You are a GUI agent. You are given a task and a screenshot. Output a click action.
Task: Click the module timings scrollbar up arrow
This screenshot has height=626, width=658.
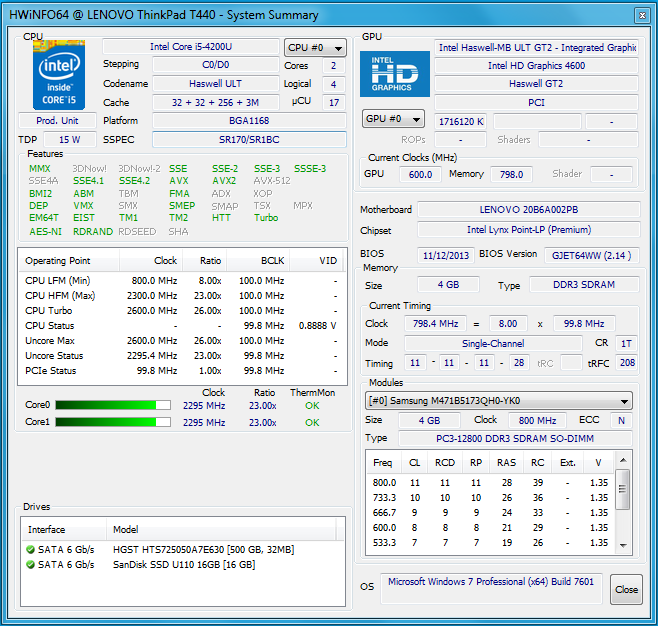point(624,460)
